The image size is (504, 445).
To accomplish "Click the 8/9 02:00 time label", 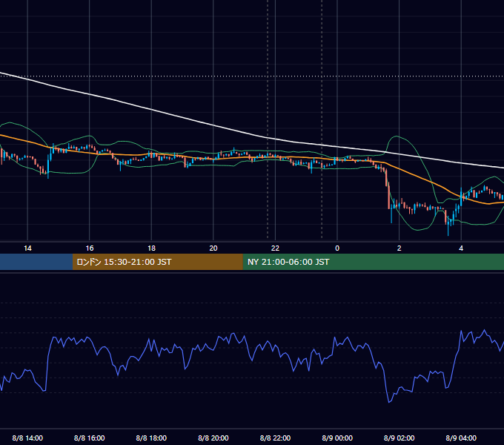I will point(399,438).
